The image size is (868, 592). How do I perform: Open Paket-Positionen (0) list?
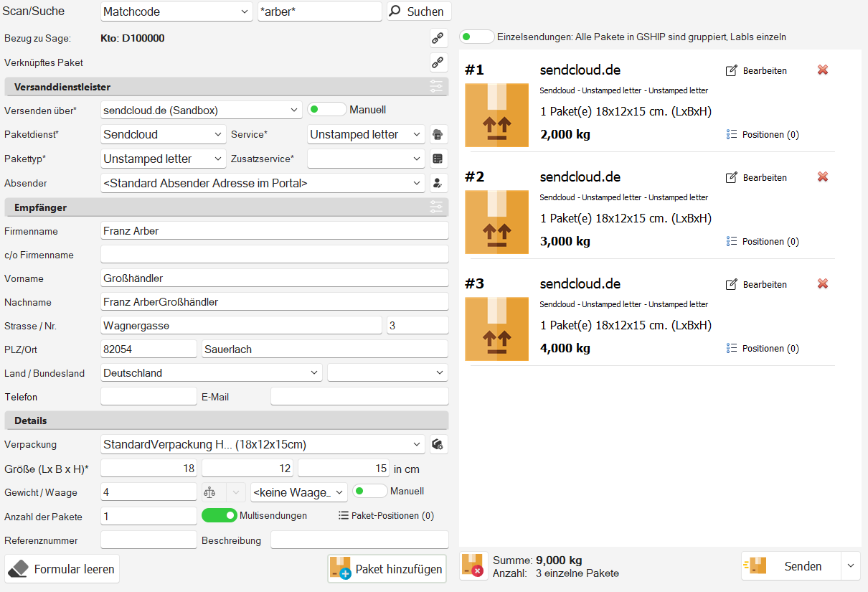[386, 515]
